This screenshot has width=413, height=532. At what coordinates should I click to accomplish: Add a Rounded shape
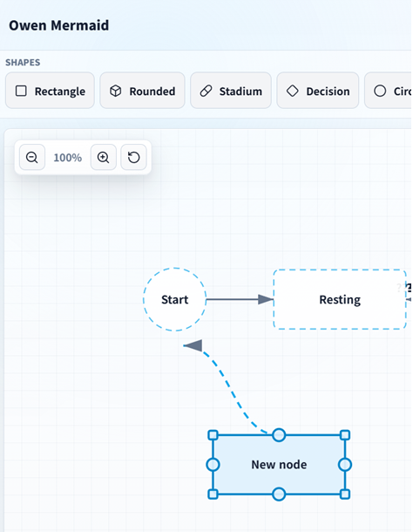click(x=142, y=91)
